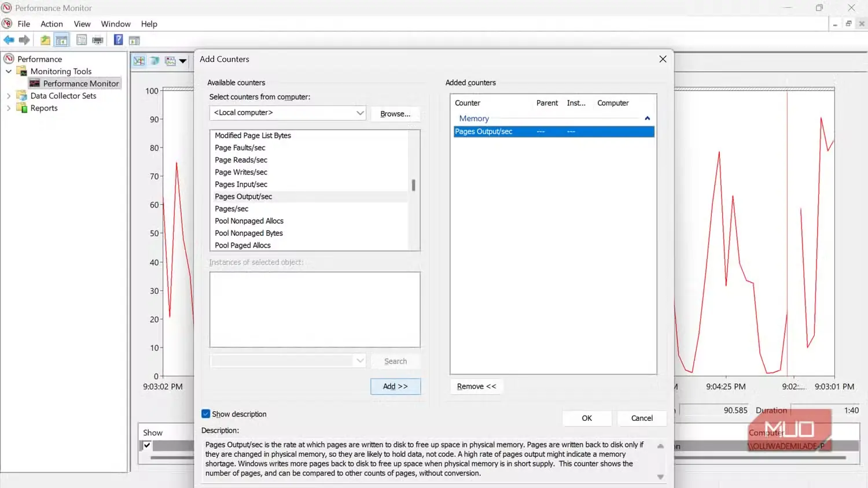Restore the inner MMC child window
Screen dimensions: 868x488
point(848,24)
